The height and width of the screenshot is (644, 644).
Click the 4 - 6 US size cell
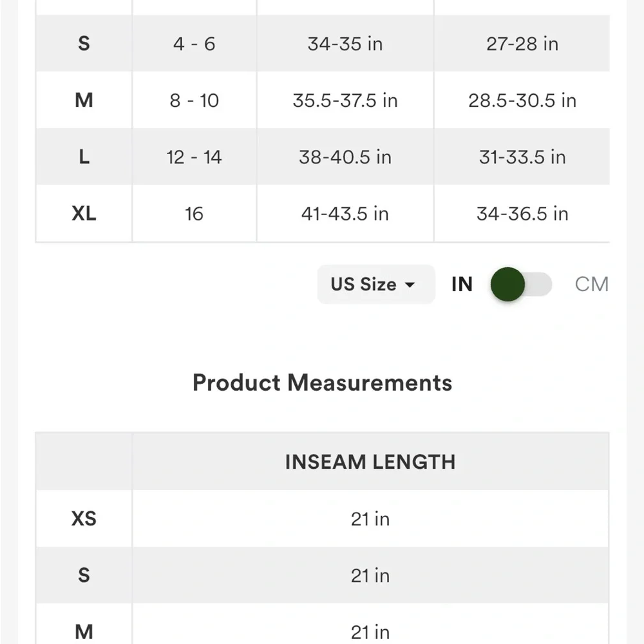[x=194, y=44]
